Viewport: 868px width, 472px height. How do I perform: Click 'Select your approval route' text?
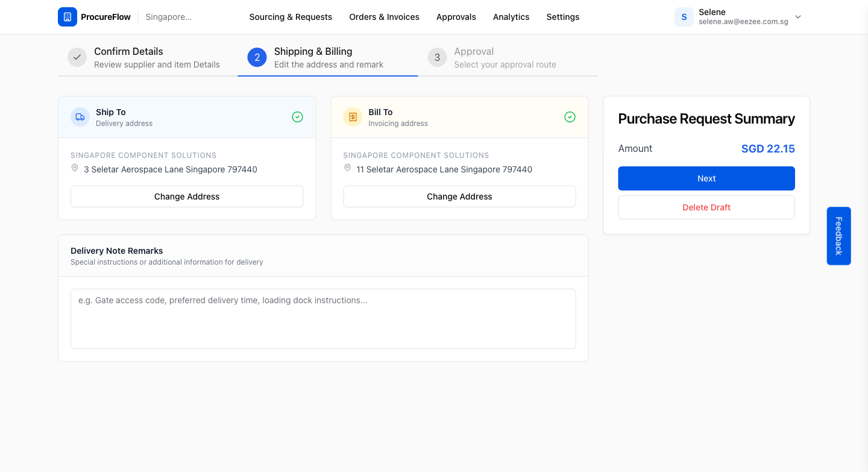[x=505, y=65]
